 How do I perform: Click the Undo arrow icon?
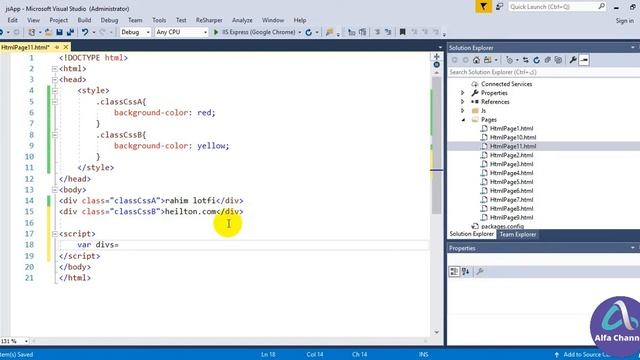coord(84,32)
